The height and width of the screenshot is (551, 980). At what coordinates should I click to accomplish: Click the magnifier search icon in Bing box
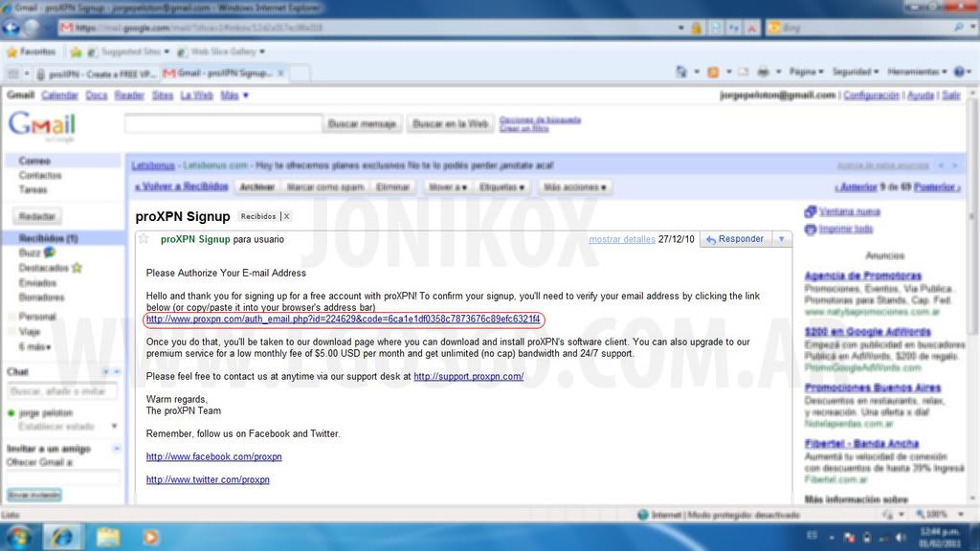[959, 28]
